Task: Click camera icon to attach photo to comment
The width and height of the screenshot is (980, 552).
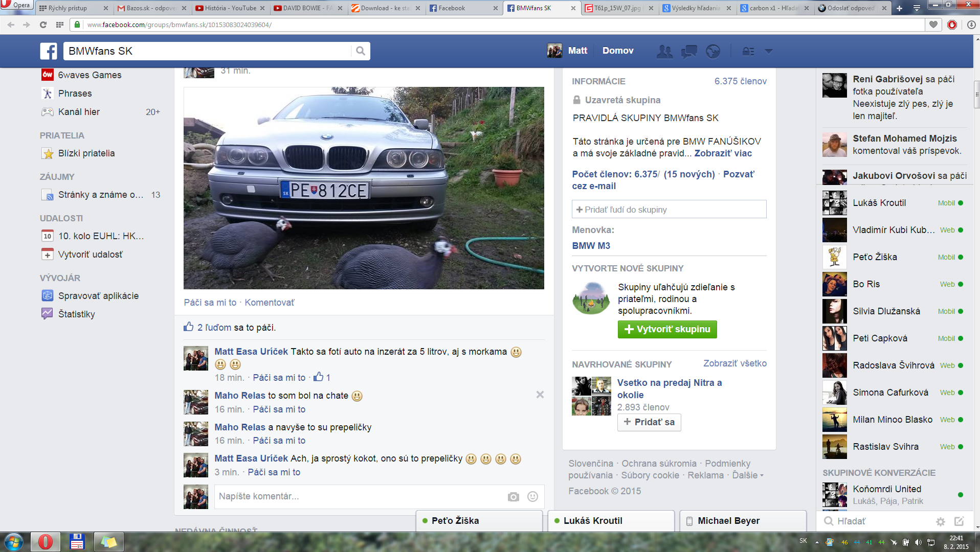Action: click(513, 497)
